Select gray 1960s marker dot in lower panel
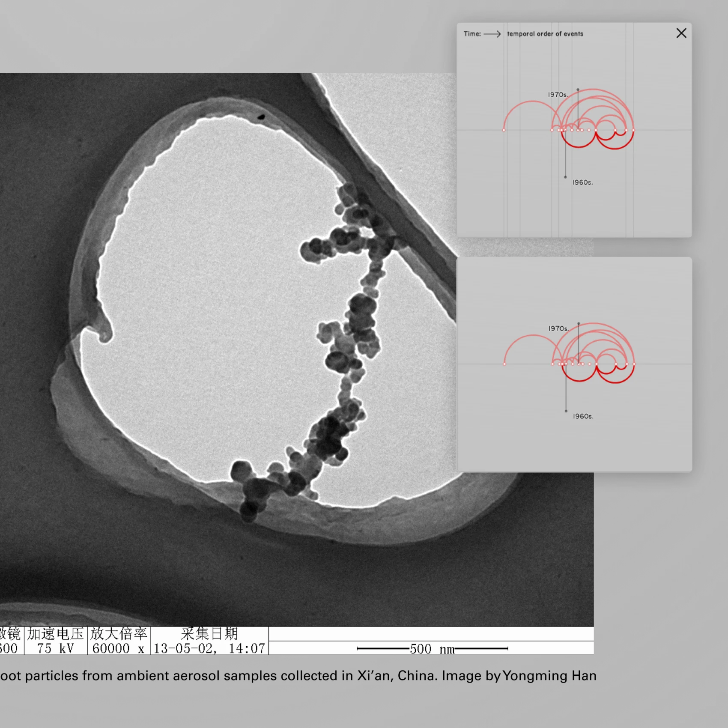Viewport: 728px width, 728px height. (x=566, y=411)
